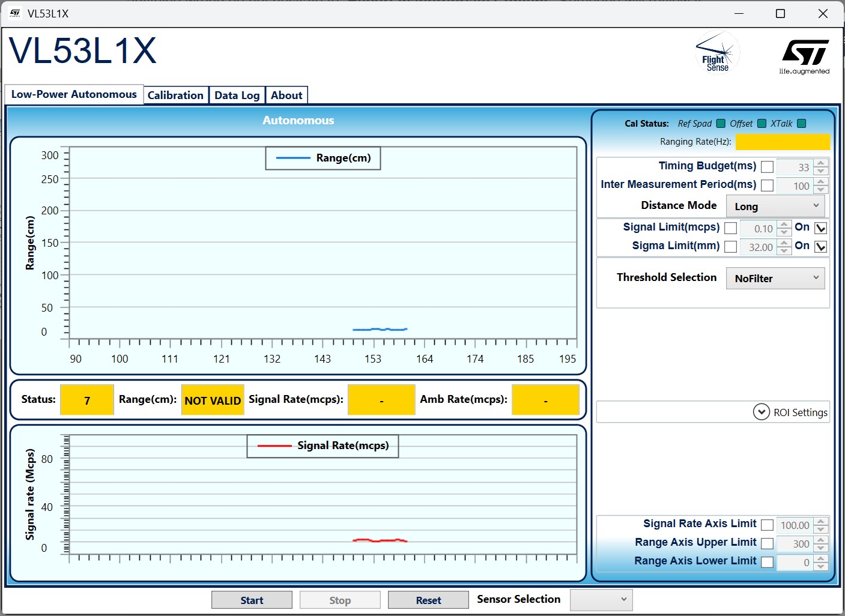Click the Offset calibration status indicator
The image size is (845, 616).
(x=762, y=124)
